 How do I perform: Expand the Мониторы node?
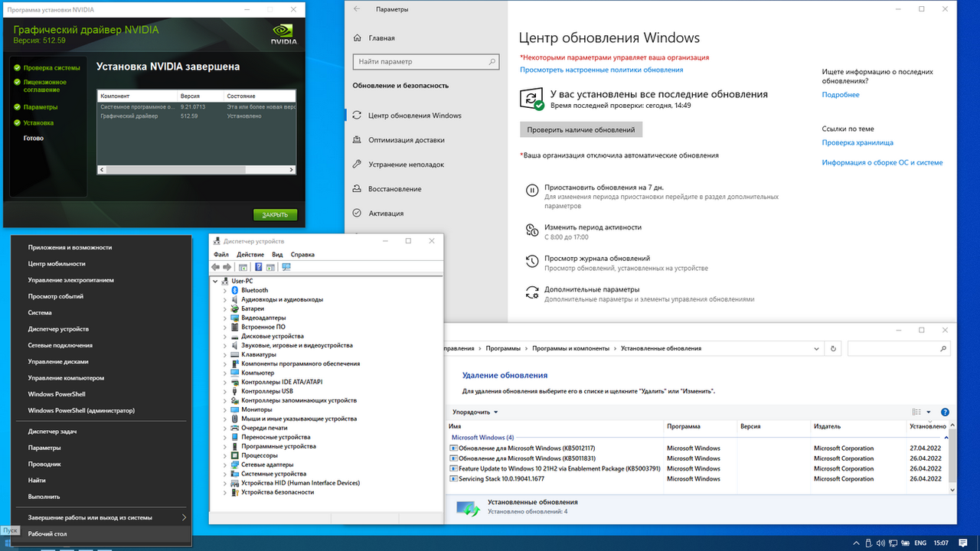[225, 409]
